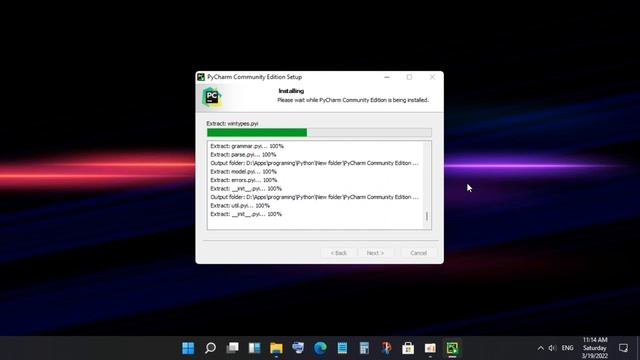Select 'Extract: parse.pyi... 100%' log line
The width and height of the screenshot is (640, 360).
243,155
